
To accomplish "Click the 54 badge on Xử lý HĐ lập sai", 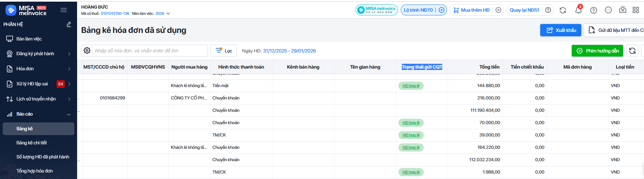I will click(x=61, y=84).
